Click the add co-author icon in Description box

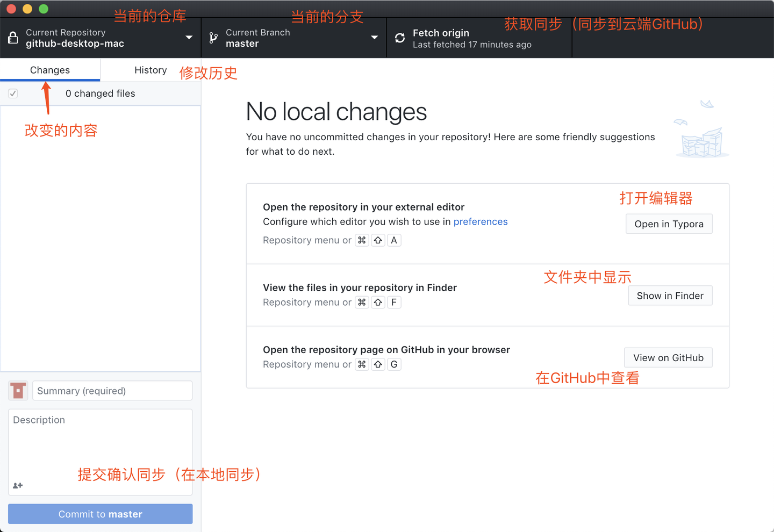point(17,485)
